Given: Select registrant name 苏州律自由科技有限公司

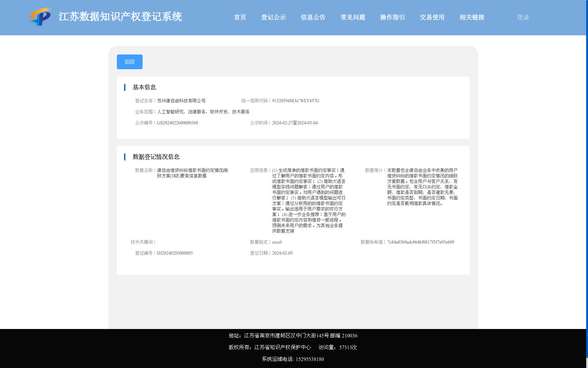Looking at the screenshot, I should coord(182,101).
